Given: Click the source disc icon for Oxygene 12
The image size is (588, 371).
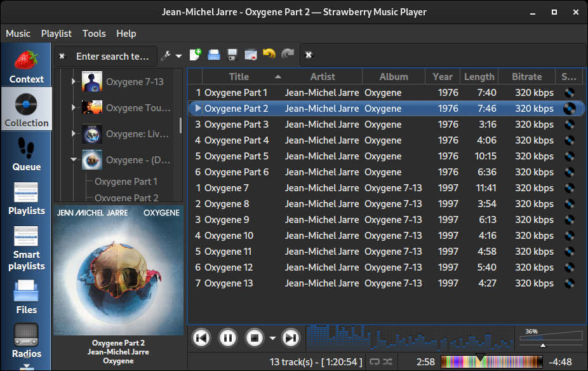Looking at the screenshot, I should 569,267.
